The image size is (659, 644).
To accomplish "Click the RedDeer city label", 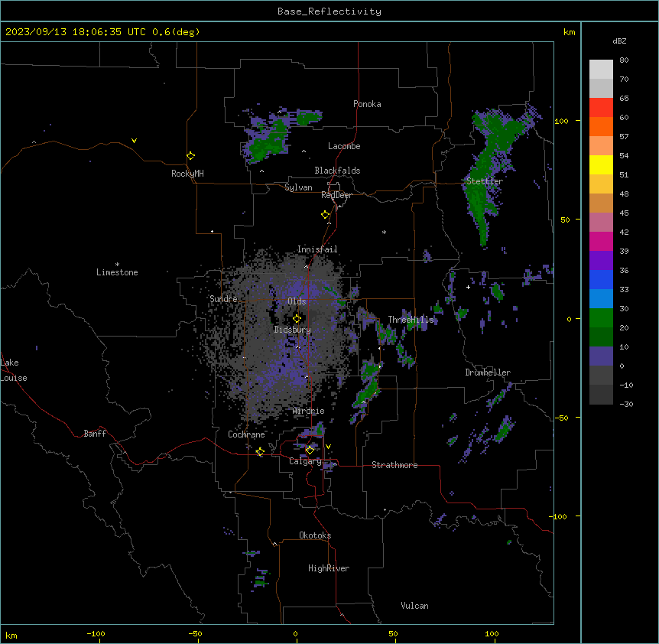I will [x=336, y=195].
